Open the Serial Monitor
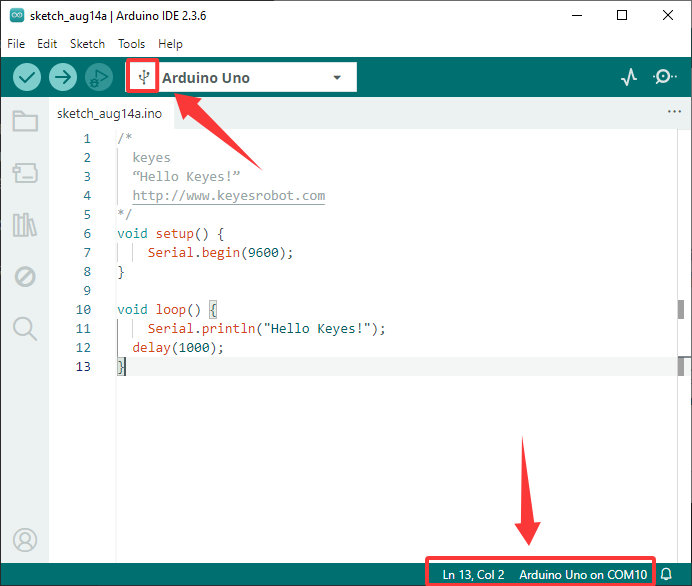The height and width of the screenshot is (586, 692). click(x=665, y=77)
